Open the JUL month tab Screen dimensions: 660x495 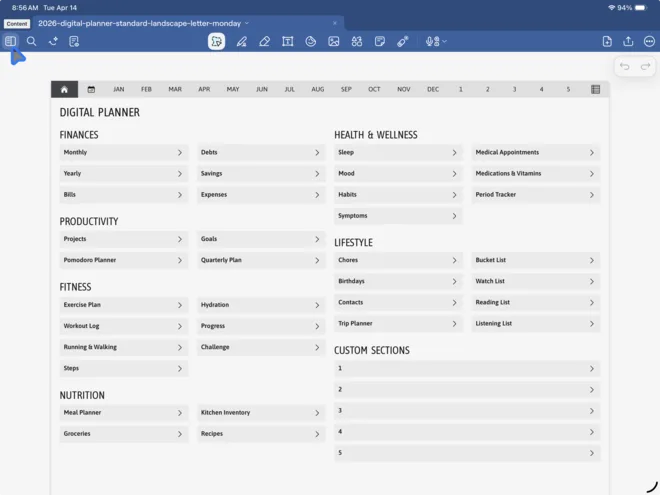pyautogui.click(x=290, y=89)
